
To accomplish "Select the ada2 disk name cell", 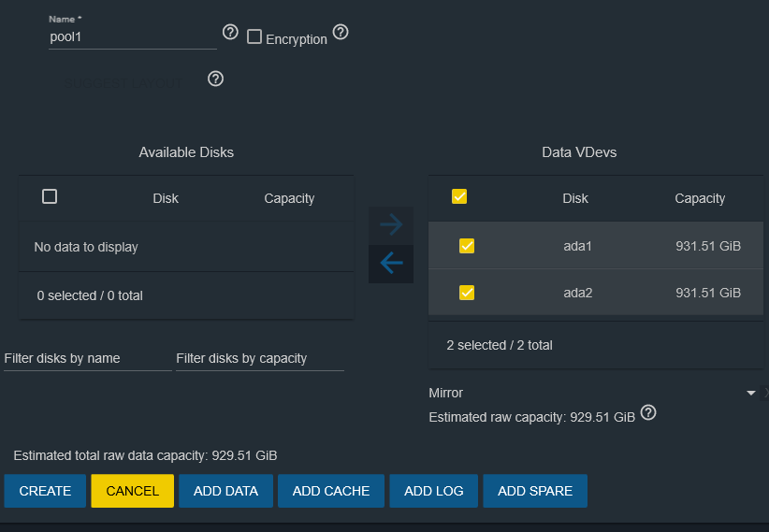I will click(578, 293).
